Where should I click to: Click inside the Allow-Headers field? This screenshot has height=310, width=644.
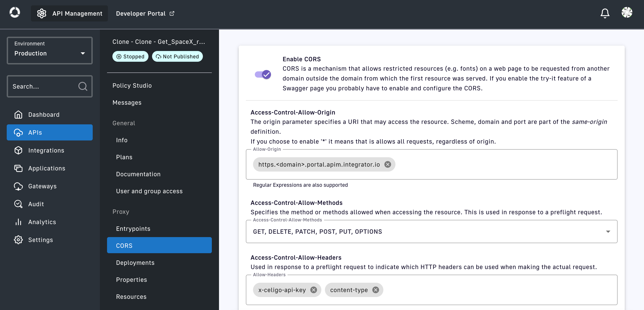pyautogui.click(x=431, y=290)
